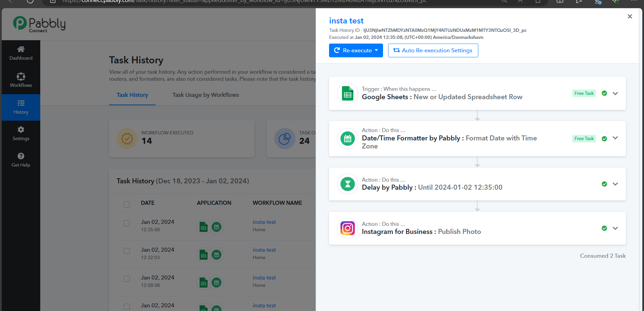Select the History sidebar item

coord(21,107)
